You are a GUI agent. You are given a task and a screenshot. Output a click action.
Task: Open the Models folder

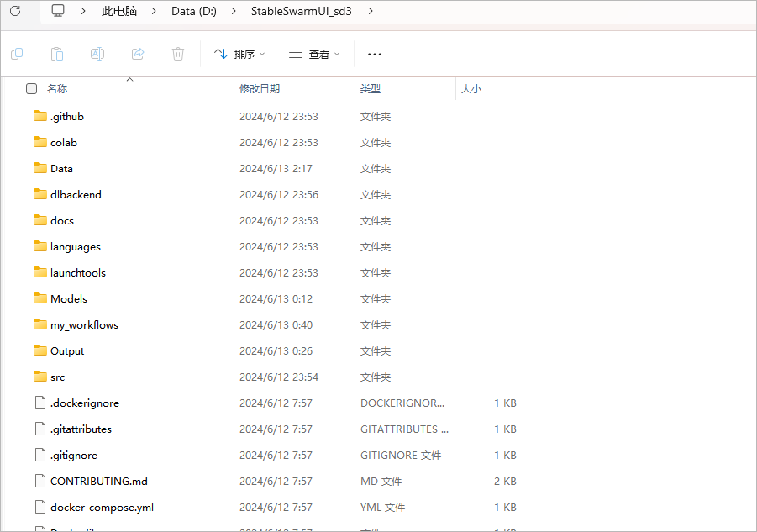pos(71,298)
